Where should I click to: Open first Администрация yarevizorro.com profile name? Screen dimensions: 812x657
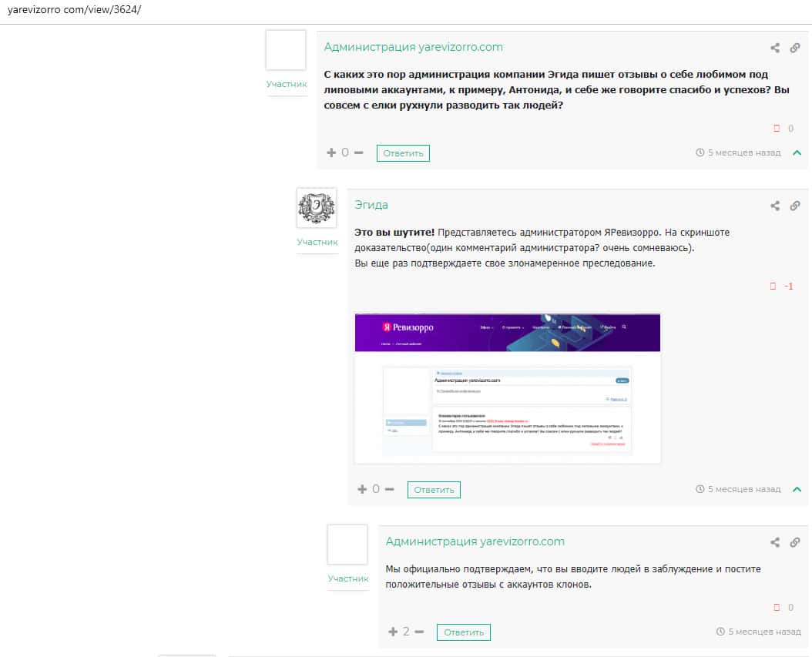click(413, 47)
